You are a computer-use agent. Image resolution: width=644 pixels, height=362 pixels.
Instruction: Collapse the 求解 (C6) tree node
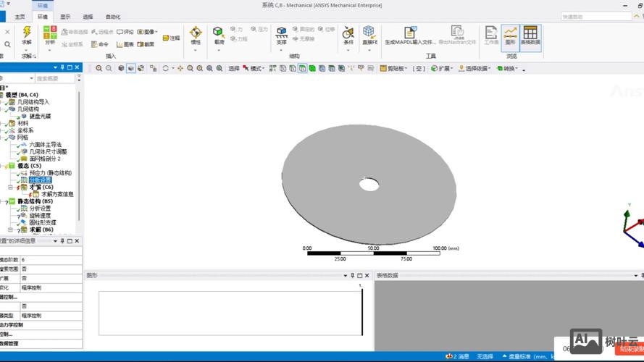[11, 187]
